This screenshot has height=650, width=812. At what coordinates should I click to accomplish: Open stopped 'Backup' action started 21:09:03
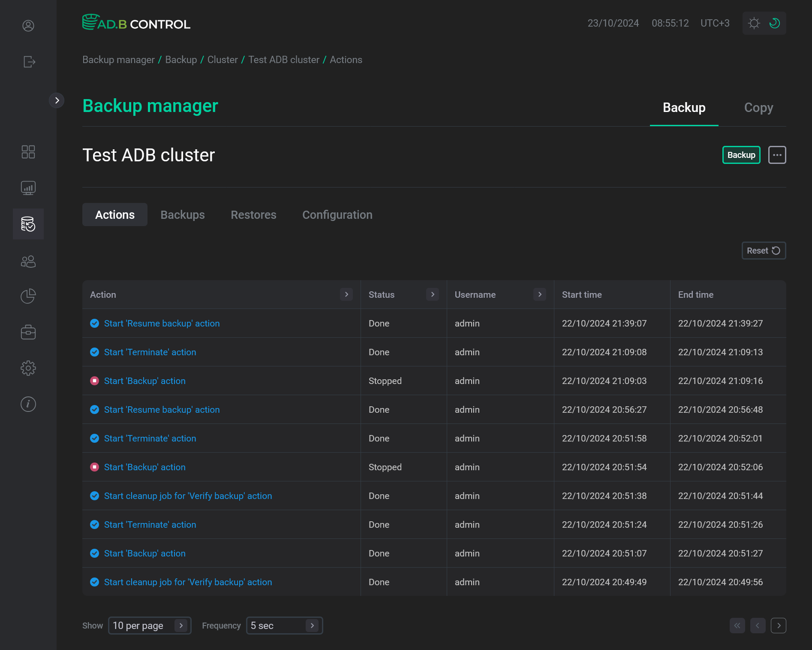[145, 381]
